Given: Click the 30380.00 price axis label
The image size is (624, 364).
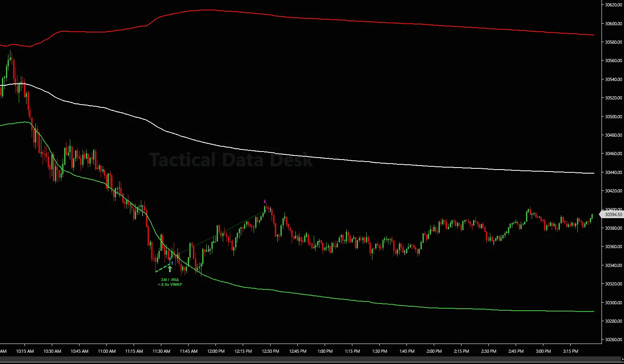Looking at the screenshot, I should pyautogui.click(x=614, y=228).
